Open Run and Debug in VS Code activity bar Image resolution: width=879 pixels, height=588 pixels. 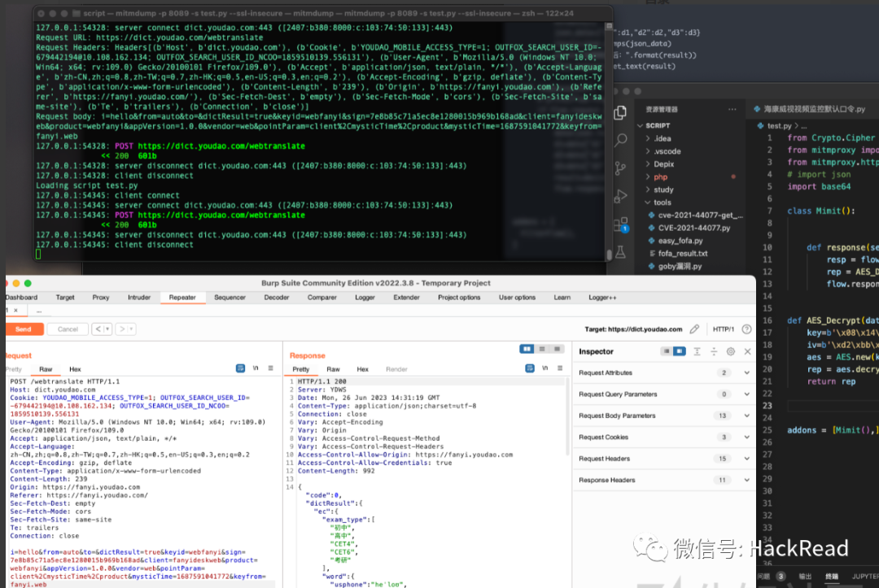point(620,196)
